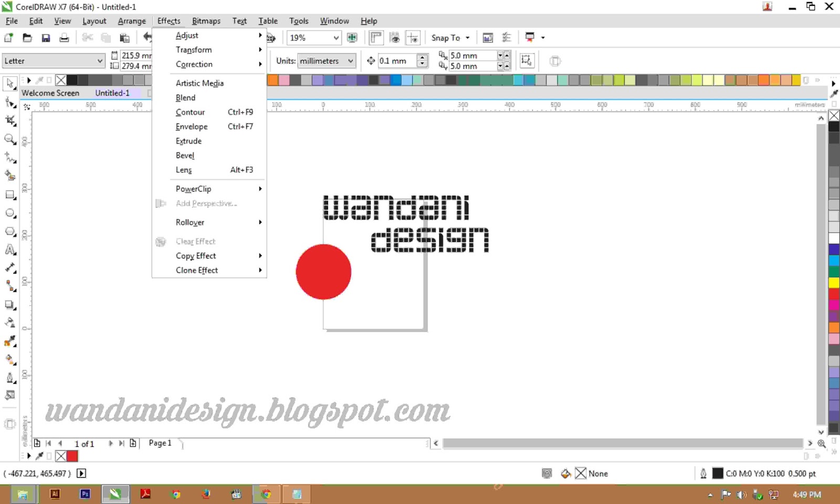Viewport: 840px width, 504px height.
Task: Click the full-screen preview icon
Action: click(x=352, y=38)
